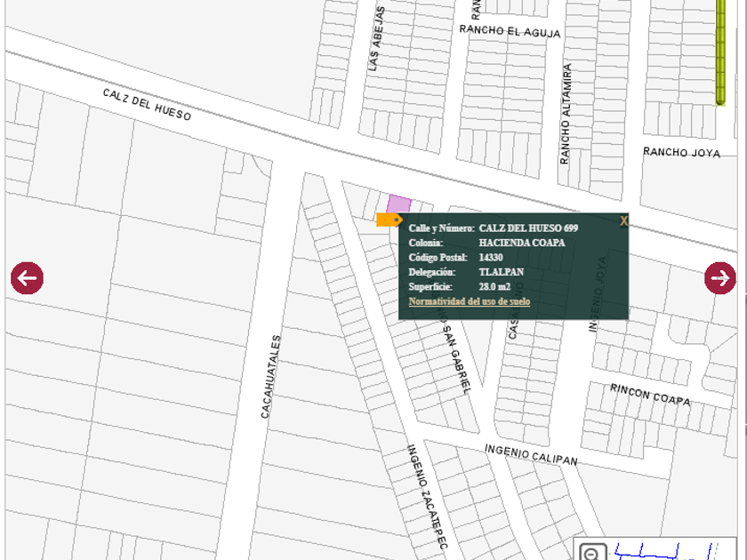Click the green highlighted strip parcel

point(720,52)
